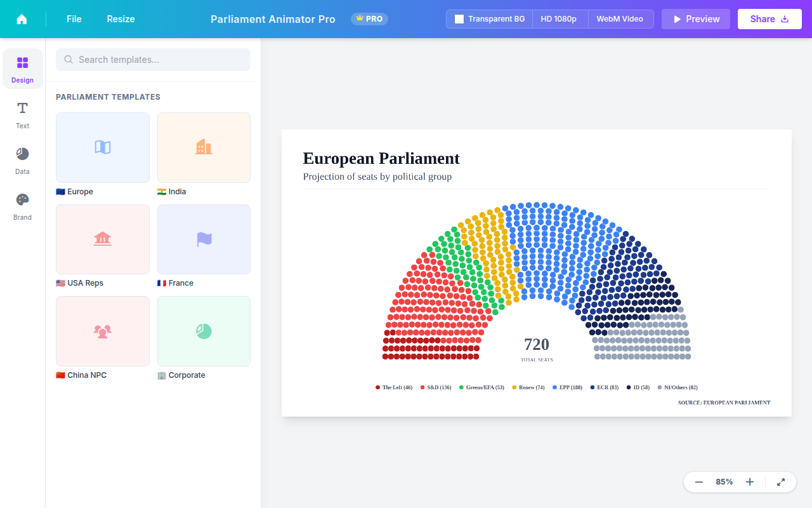The width and height of the screenshot is (812, 508).
Task: Click the Share button
Action: [769, 19]
